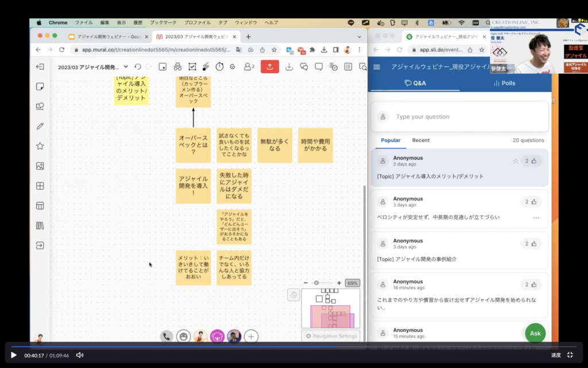
Task: Open the frameworks grid tool in Mural
Action: tap(40, 186)
